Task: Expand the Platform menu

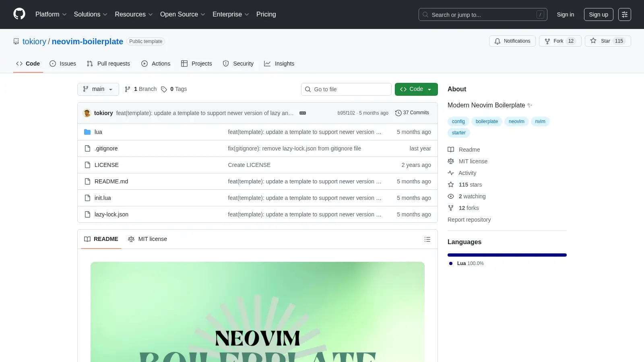Action: (x=51, y=14)
